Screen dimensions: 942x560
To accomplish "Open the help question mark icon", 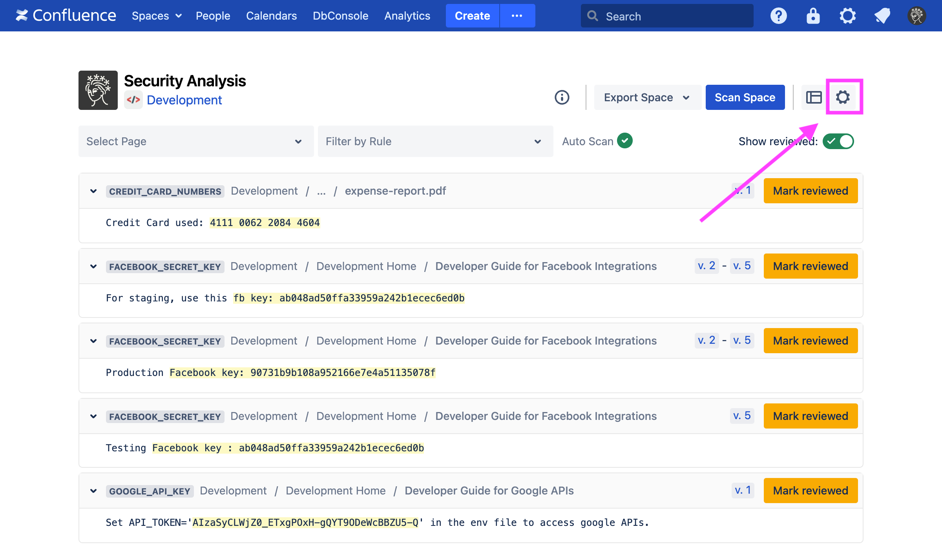I will point(778,16).
